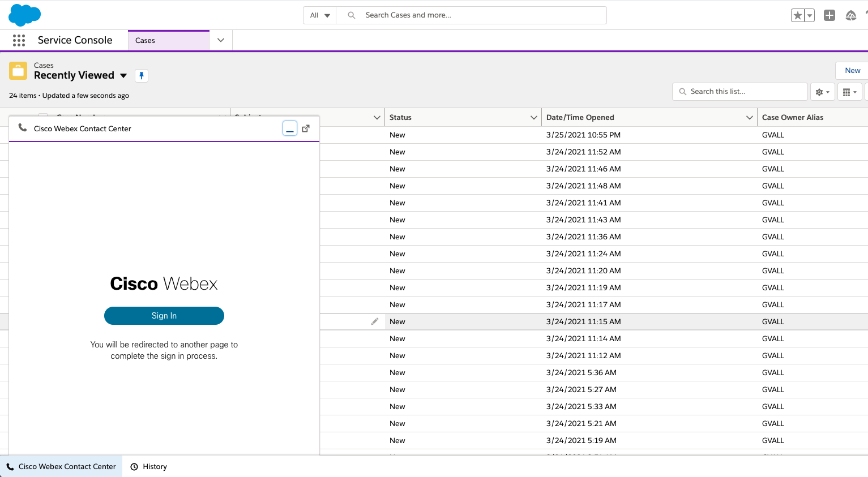Click the 3/24/2021 5:36 AM date cell
The height and width of the screenshot is (477, 868).
(x=581, y=373)
